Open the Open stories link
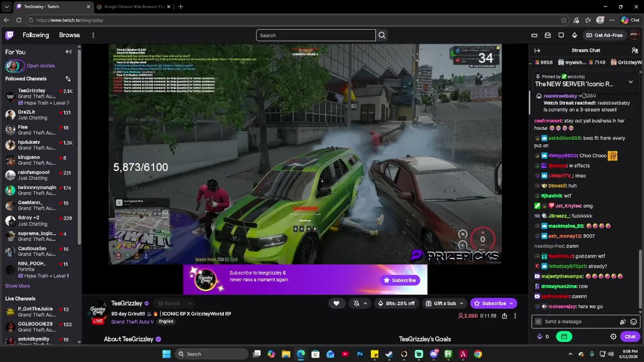Screen dimensions: 644x362 pos(41,66)
